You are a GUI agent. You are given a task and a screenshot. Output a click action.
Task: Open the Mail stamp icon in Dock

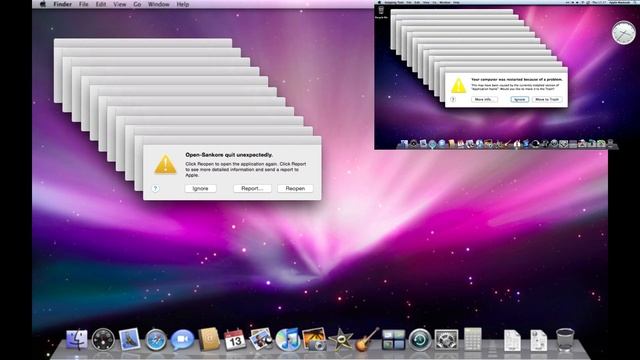tap(129, 340)
